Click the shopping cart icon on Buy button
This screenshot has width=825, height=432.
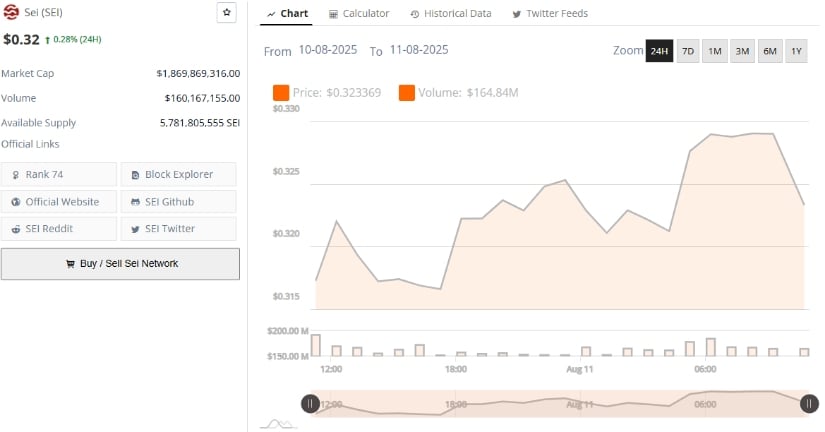pos(70,264)
